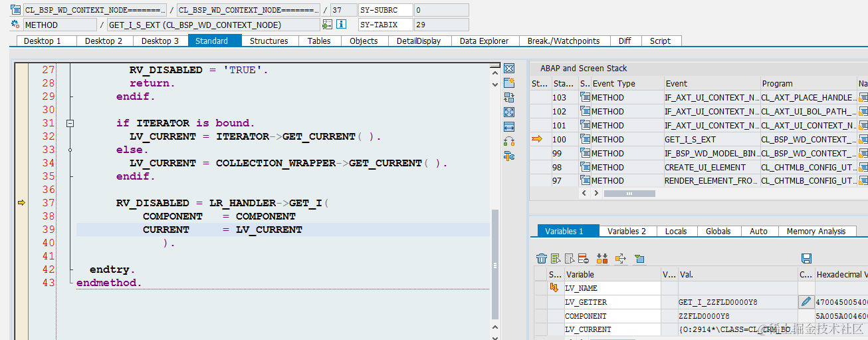The width and height of the screenshot is (868, 340).
Task: Click the horizontal scrollbar thumb of the stack table
Action: point(629,193)
